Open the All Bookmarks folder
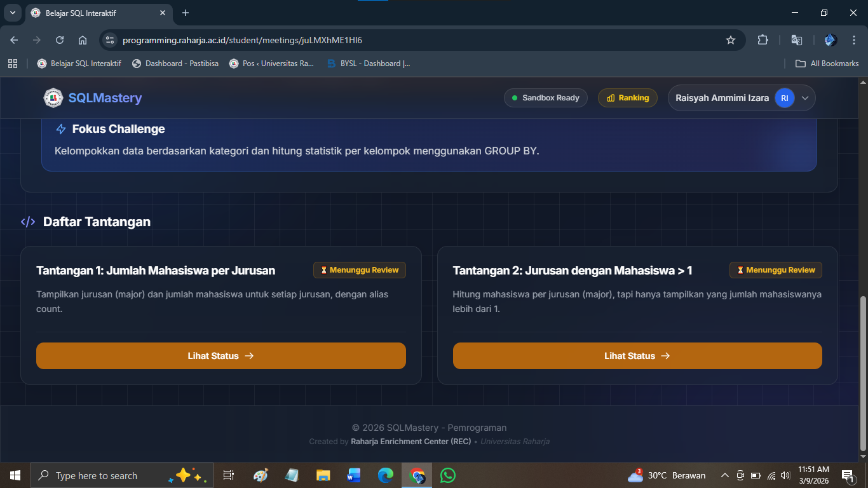This screenshot has height=488, width=868. 827,64
